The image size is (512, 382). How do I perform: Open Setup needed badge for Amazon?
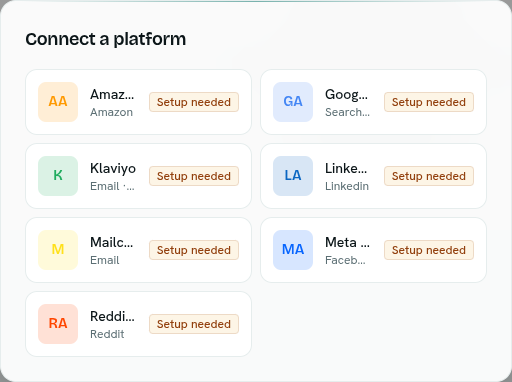[194, 102]
